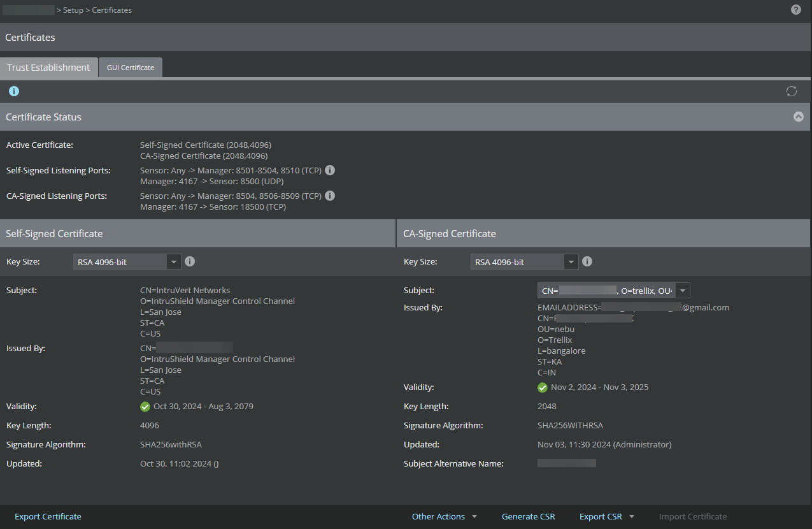This screenshot has height=529, width=812.
Task: Click the Import Certificate button
Action: (x=693, y=517)
